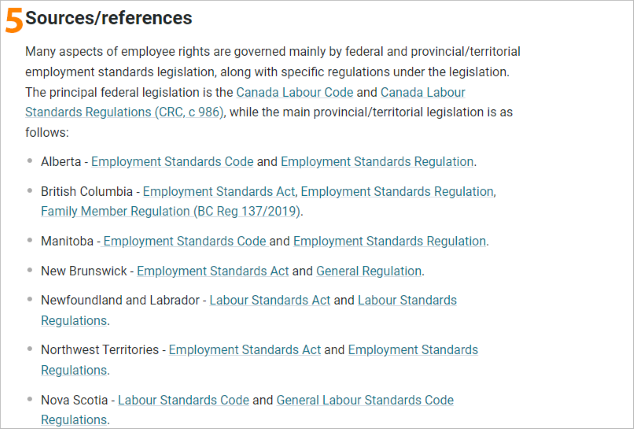
Task: Click Manitoba's Employment Standards Code link
Action: [185, 241]
